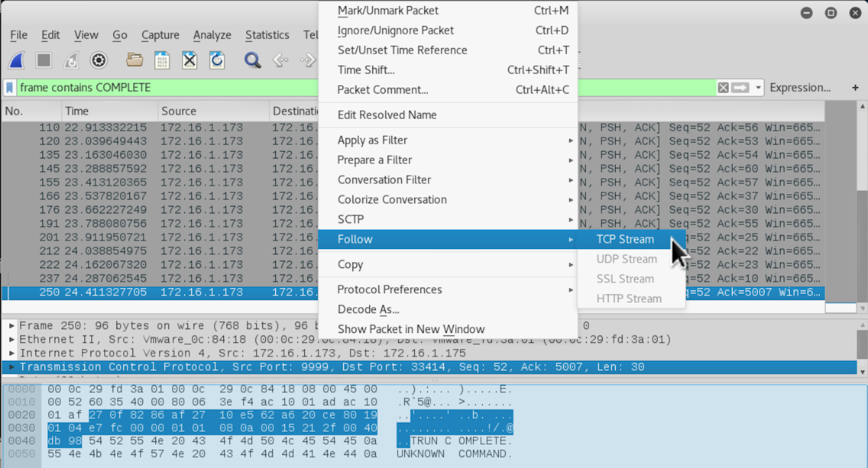Expand Transmission Control Protocol row

pyautogui.click(x=11, y=366)
